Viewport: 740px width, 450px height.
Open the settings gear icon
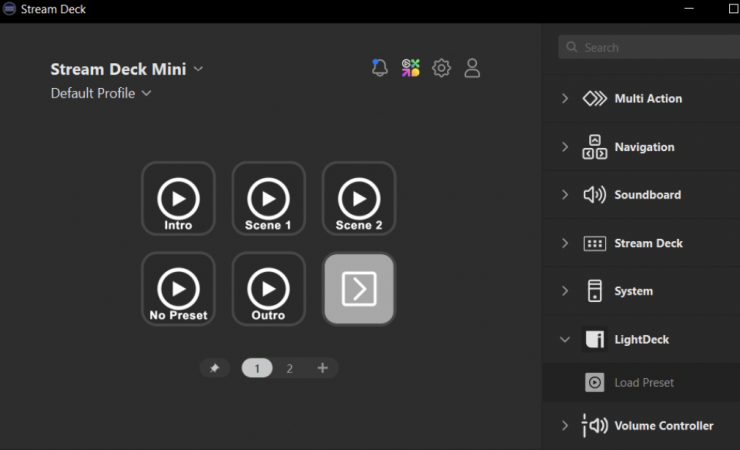coord(441,68)
